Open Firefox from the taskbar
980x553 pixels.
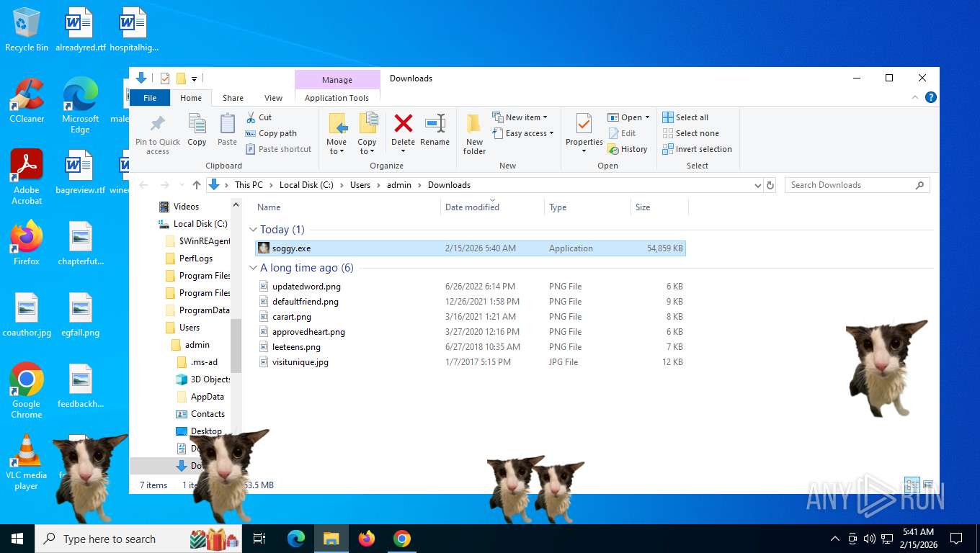(x=367, y=539)
